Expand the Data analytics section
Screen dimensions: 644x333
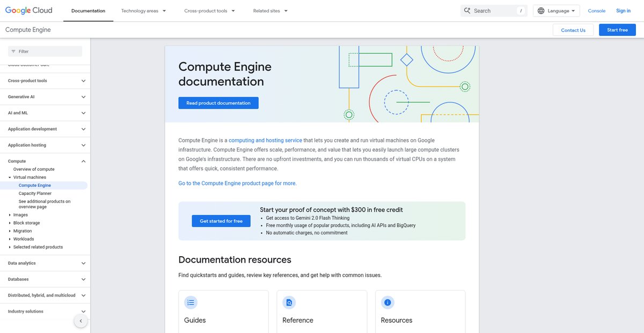83,263
